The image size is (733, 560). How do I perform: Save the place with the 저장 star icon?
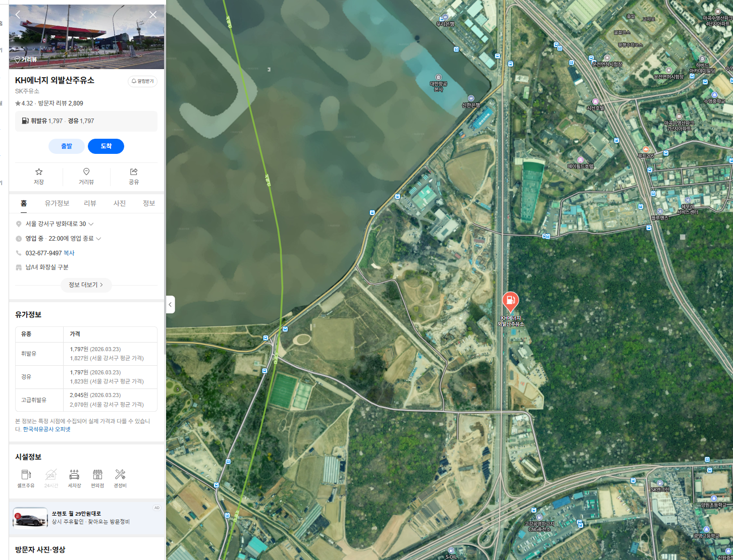[39, 177]
